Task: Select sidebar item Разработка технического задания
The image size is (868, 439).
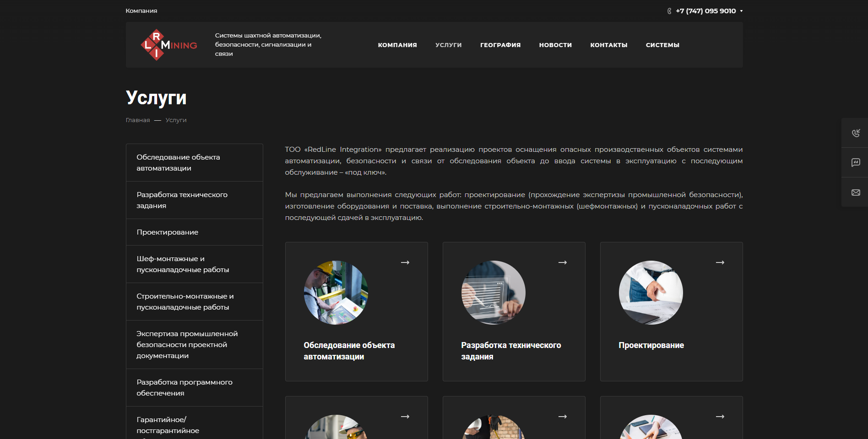Action: point(195,200)
